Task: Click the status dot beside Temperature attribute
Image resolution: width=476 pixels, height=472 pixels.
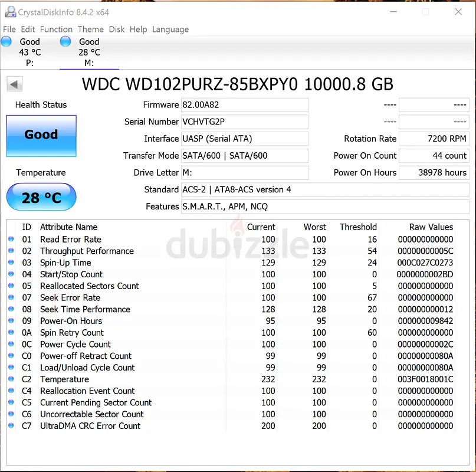Action: pos(11,379)
